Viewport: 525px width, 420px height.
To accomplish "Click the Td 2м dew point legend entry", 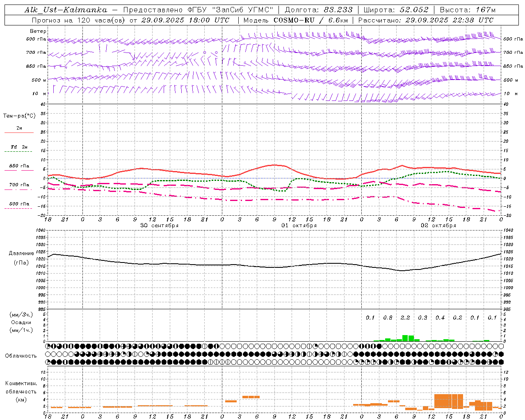I will (x=19, y=147).
